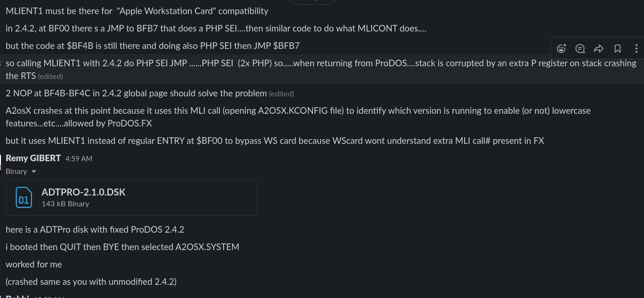Open the Binary file type selector
644x298 pixels.
(21, 171)
